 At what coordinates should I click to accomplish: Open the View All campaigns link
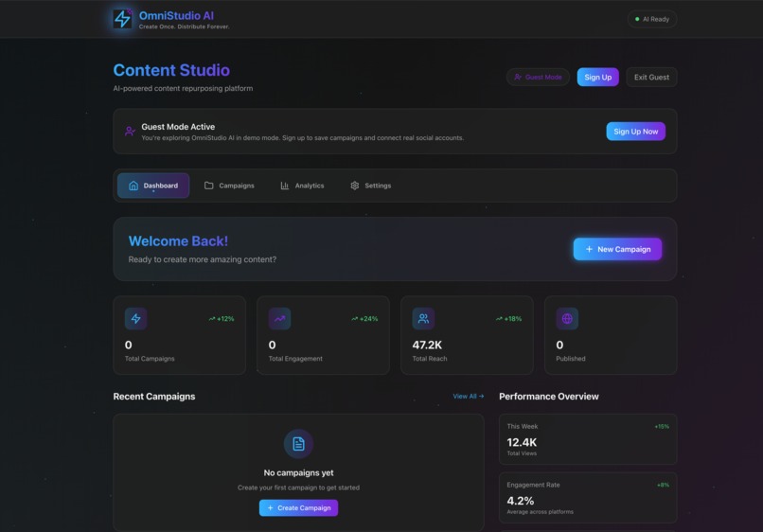pos(468,397)
